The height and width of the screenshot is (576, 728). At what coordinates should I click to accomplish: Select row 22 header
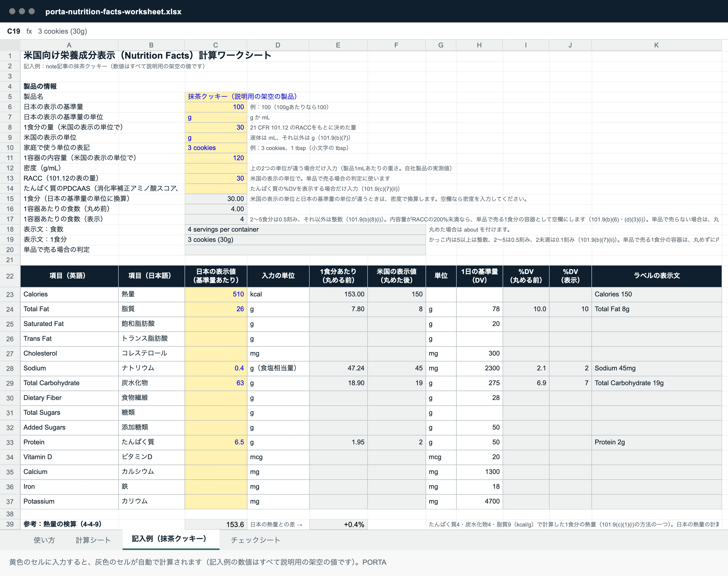[x=10, y=276]
